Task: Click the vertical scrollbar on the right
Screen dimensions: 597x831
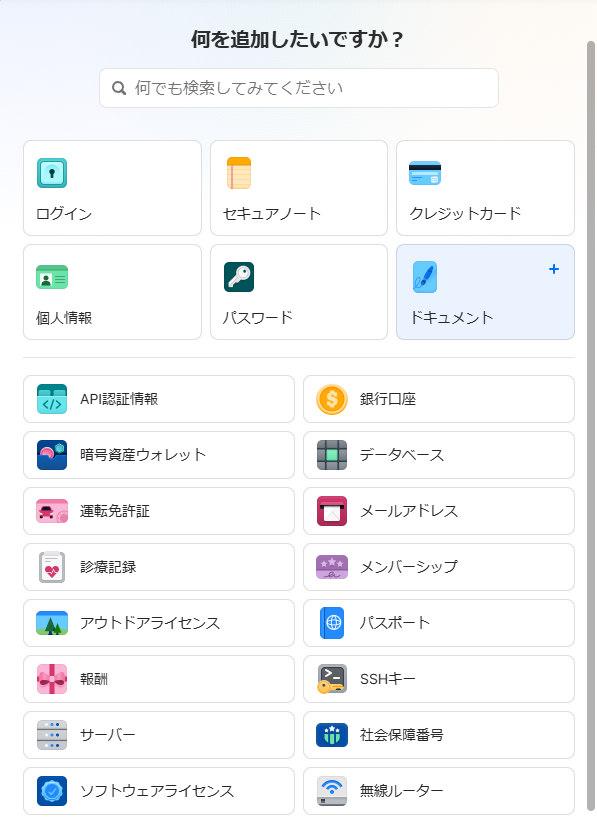Action: [x=591, y=426]
